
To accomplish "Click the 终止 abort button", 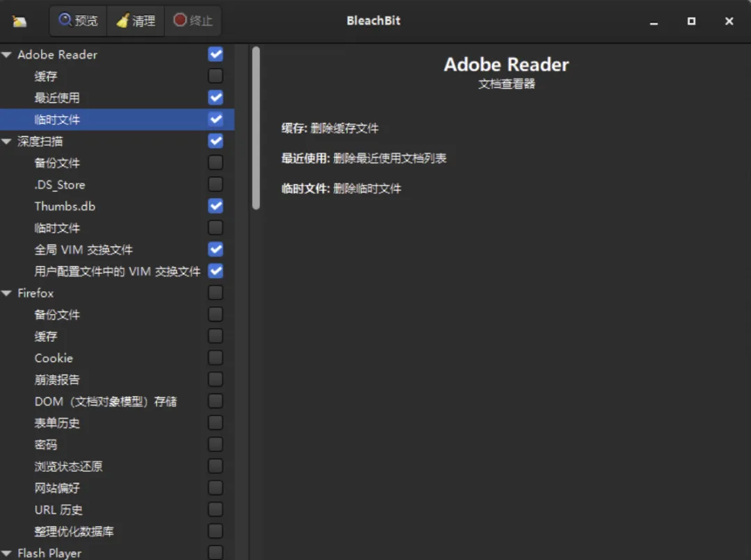I will pos(193,21).
